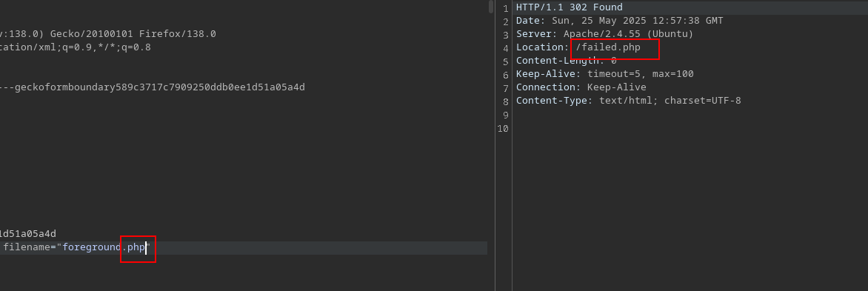The height and width of the screenshot is (291, 868).
Task: Click the Location header name
Action: tap(540, 47)
